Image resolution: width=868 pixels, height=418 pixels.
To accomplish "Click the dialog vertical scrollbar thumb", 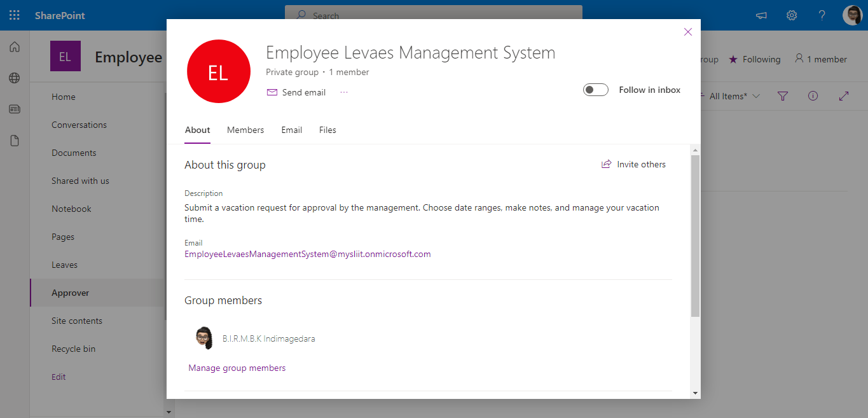I will click(695, 235).
